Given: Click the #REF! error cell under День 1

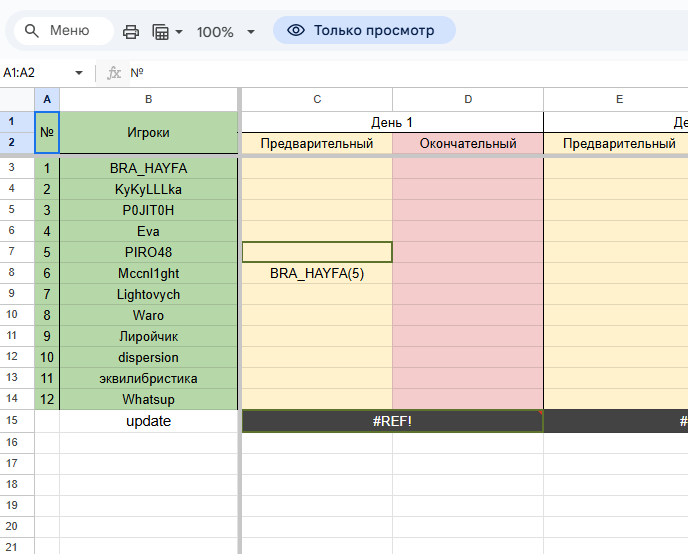Looking at the screenshot, I should point(392,421).
